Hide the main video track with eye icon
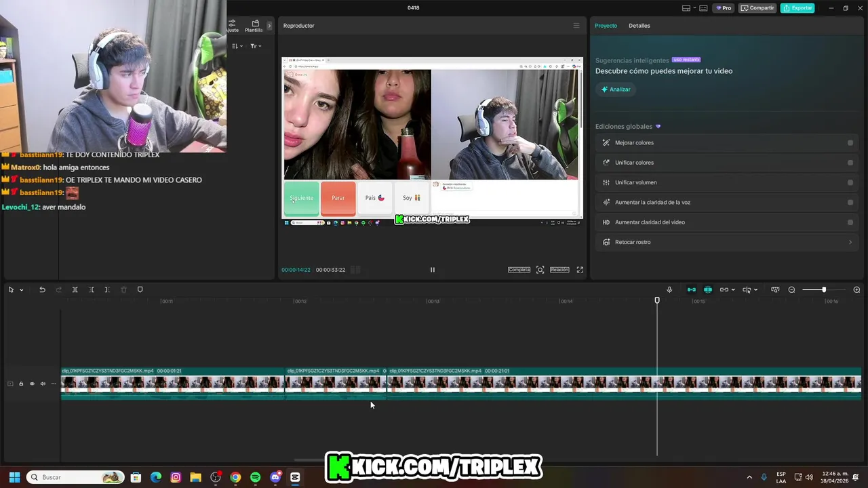 coord(32,384)
